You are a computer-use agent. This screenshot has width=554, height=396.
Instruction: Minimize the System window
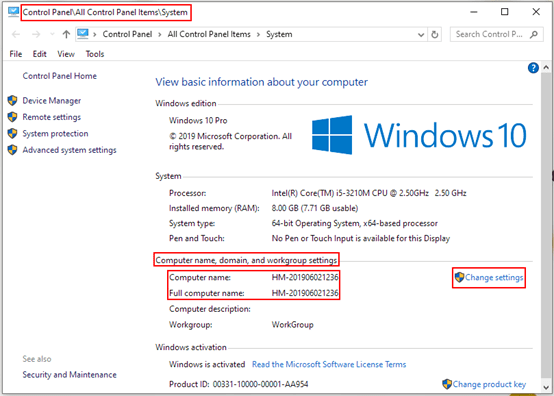click(474, 12)
